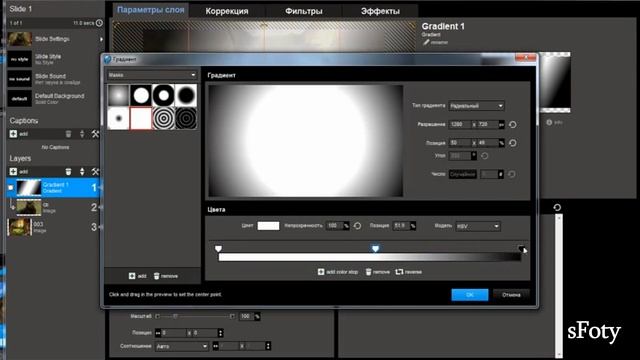Add a caption with the Captions plus icon
Screen dimensions: 640x360
coord(13,134)
